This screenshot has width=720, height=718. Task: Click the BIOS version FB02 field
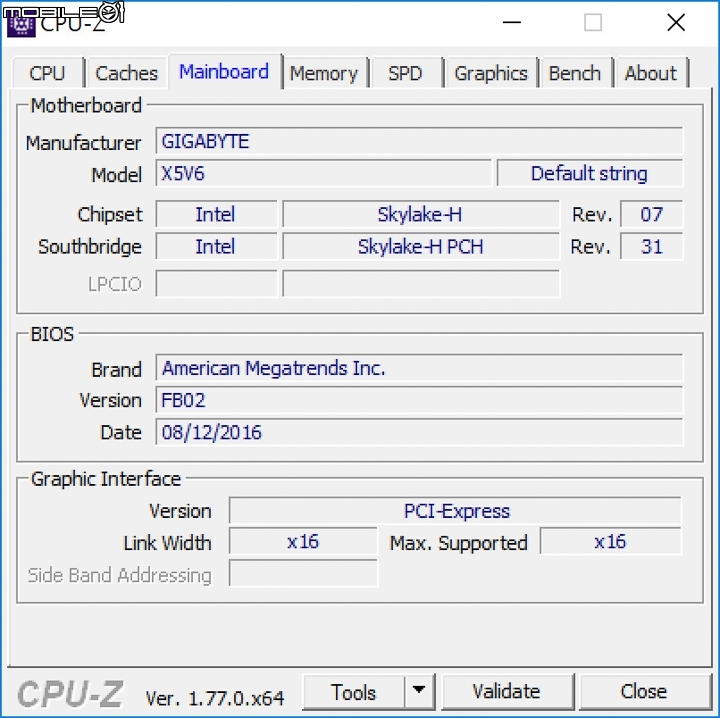[419, 400]
